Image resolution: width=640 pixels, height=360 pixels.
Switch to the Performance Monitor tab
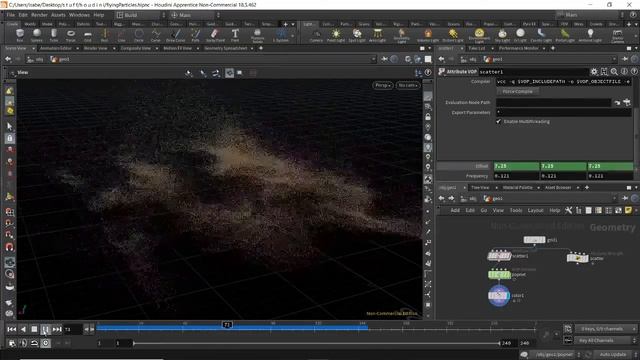(519, 49)
